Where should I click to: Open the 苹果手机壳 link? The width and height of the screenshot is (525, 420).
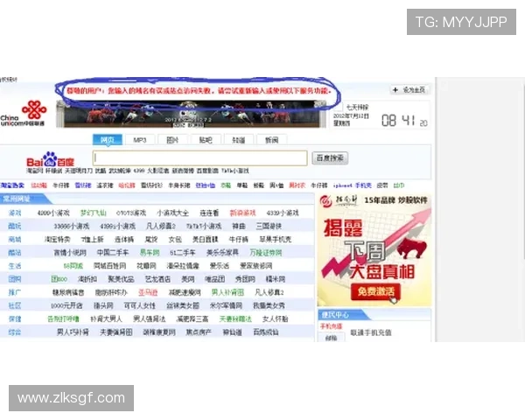click(x=276, y=239)
